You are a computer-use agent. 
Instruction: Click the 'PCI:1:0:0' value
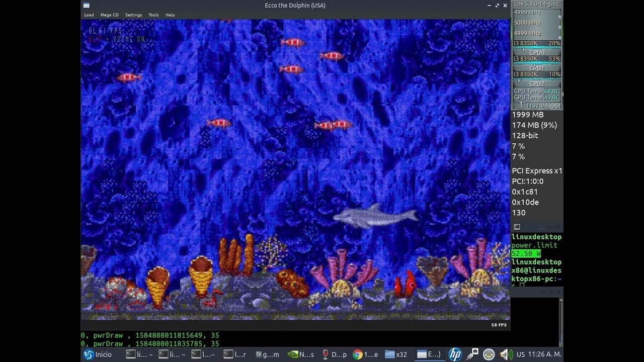527,182
